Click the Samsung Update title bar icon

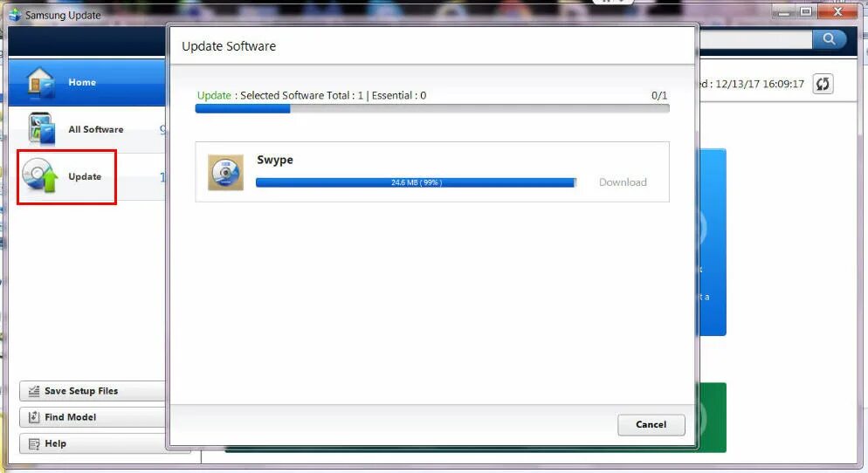(x=15, y=15)
